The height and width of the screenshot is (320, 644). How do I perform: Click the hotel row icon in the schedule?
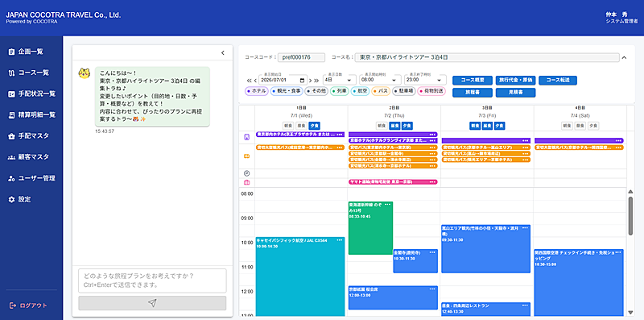pyautogui.click(x=247, y=137)
